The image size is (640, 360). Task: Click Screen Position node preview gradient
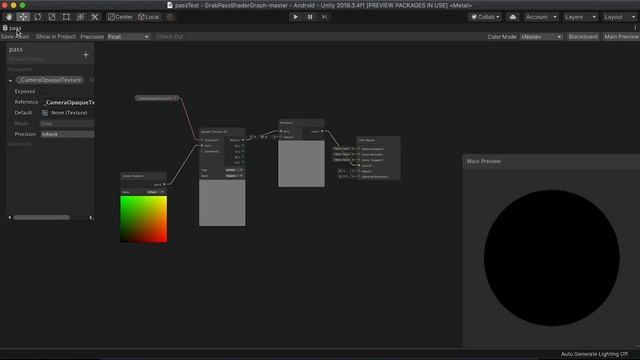pyautogui.click(x=144, y=219)
